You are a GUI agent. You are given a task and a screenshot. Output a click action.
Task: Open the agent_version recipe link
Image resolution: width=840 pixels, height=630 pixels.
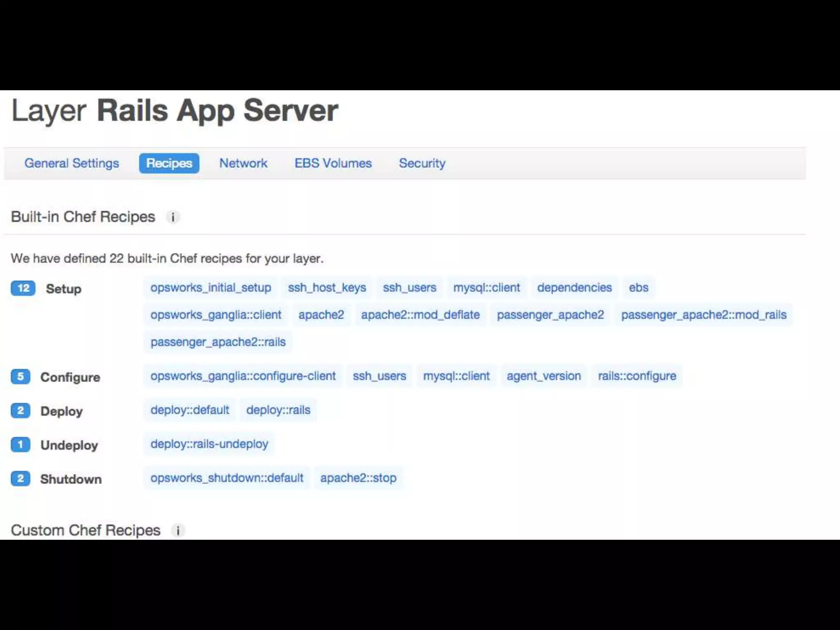tap(543, 376)
